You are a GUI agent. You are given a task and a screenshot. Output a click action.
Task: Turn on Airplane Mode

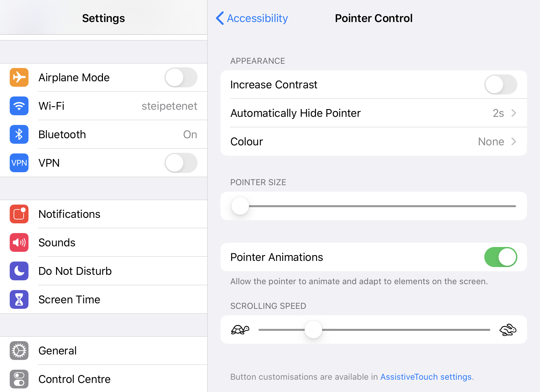click(x=181, y=77)
